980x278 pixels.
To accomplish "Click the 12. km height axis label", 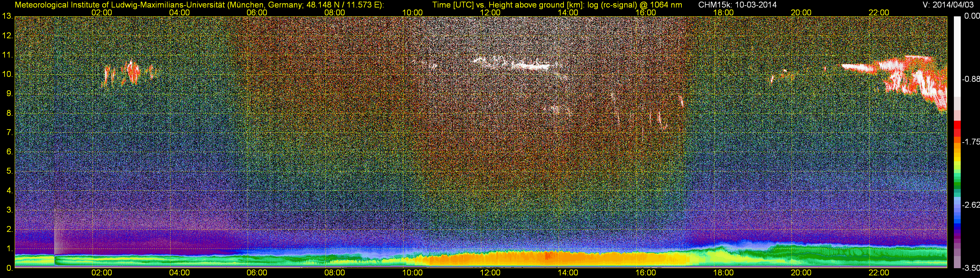I will click(7, 36).
